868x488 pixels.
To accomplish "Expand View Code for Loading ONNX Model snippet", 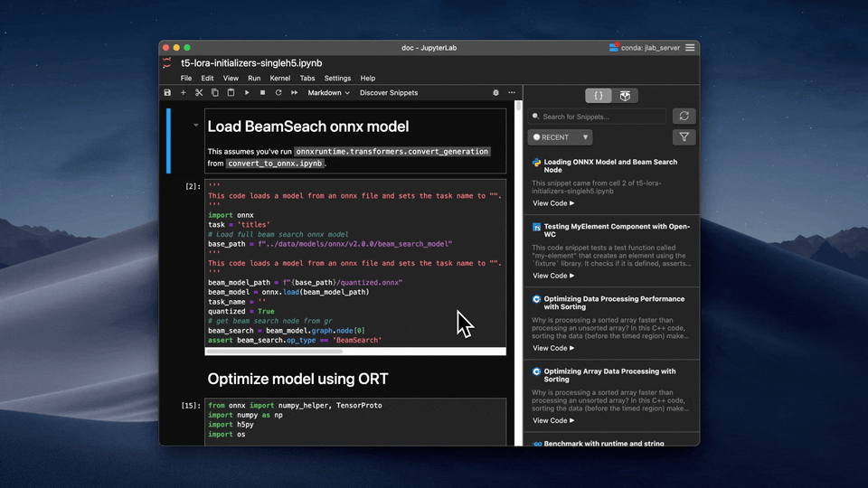I will [x=553, y=203].
